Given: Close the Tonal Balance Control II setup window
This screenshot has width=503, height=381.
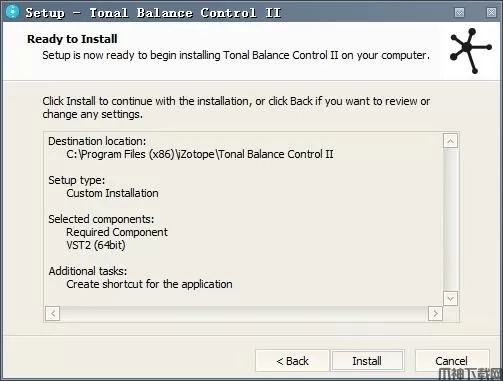Looking at the screenshot, I should pos(491,13).
